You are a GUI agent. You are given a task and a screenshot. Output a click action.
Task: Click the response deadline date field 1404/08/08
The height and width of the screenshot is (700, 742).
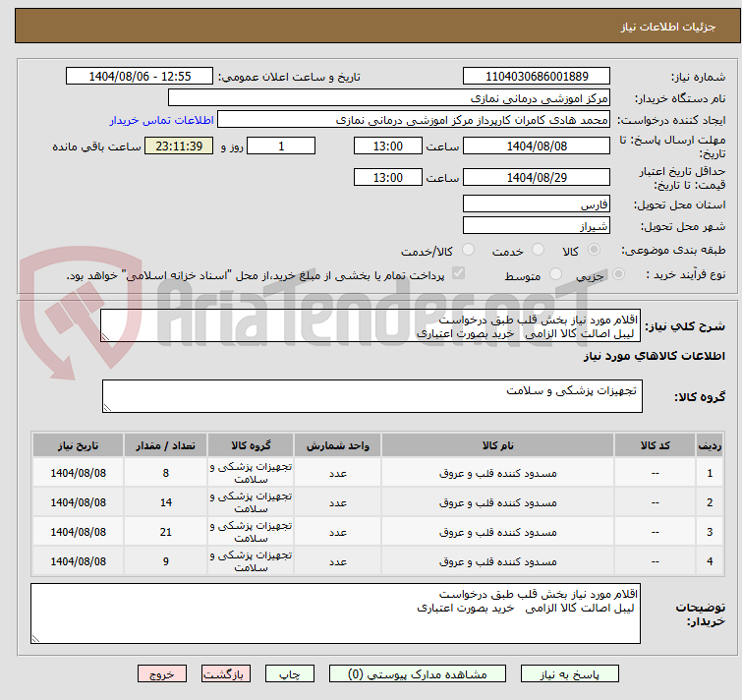536,146
